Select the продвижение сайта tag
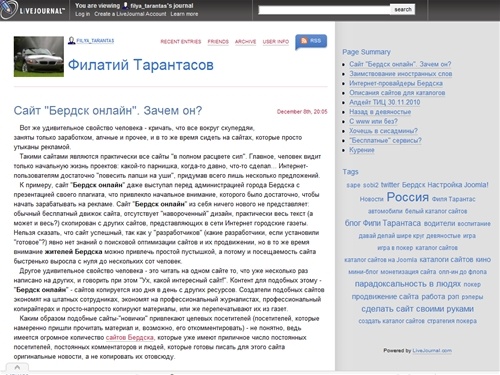The width and height of the screenshot is (500, 375). coord(385,296)
